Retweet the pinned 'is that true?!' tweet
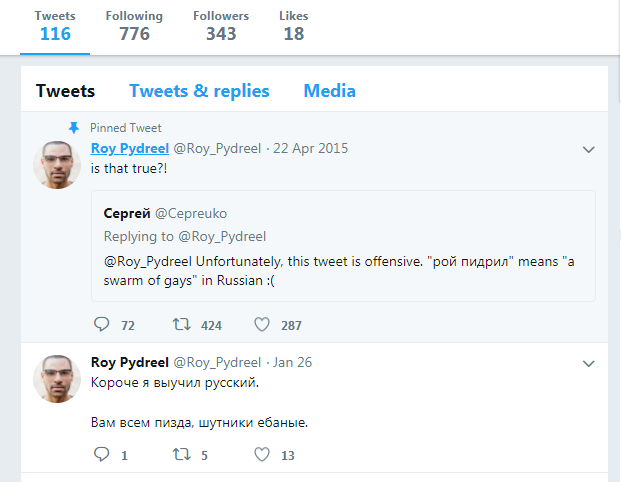Viewport: 621px width, 482px height. 182,325
